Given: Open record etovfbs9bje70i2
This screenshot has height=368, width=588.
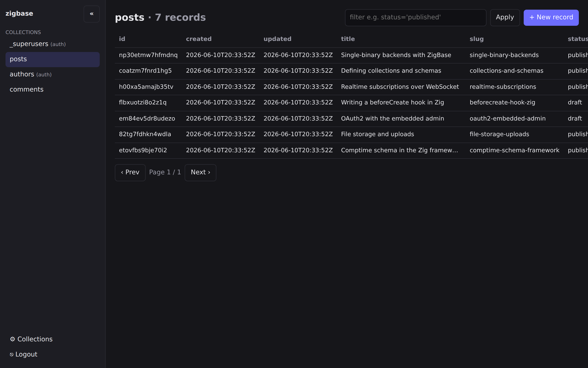Looking at the screenshot, I should click(143, 150).
